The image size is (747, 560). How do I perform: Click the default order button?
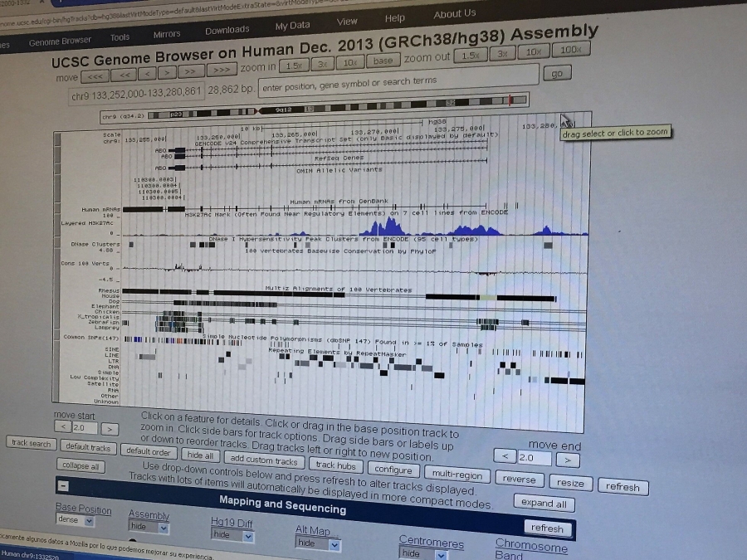point(149,451)
